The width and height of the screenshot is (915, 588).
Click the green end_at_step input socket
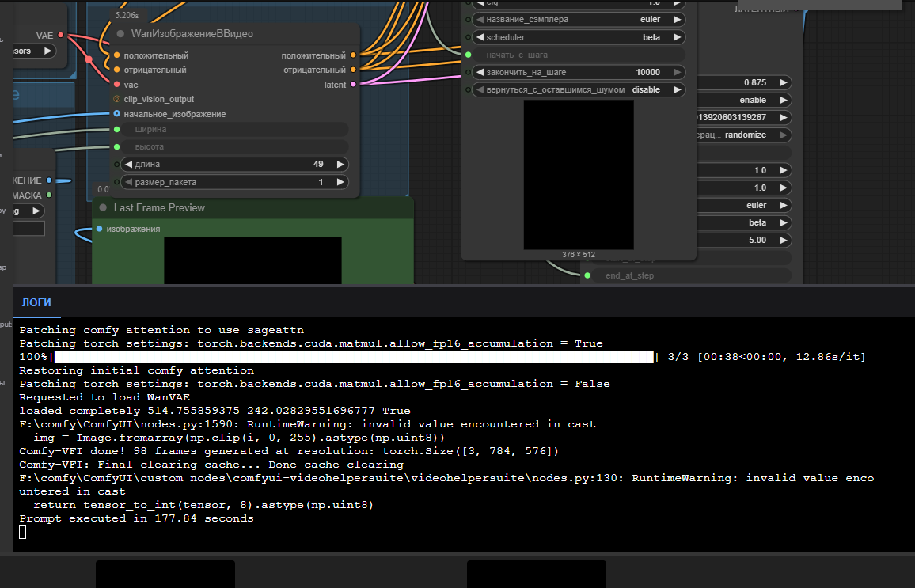[587, 276]
